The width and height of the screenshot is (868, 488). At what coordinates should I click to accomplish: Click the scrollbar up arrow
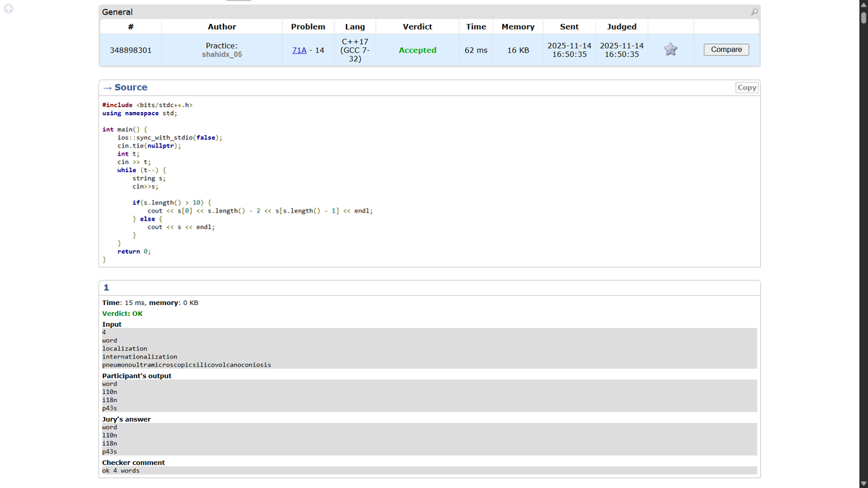pyautogui.click(x=862, y=4)
